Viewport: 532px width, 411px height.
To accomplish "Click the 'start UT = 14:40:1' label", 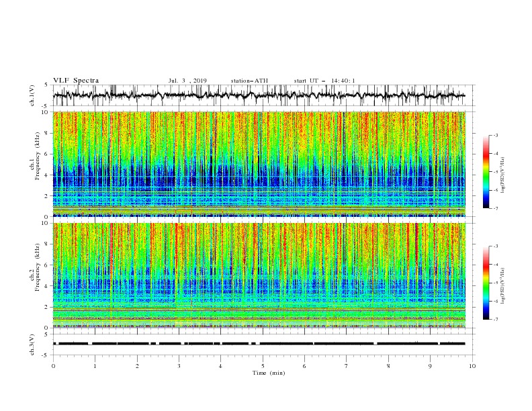I will pyautogui.click(x=324, y=81).
